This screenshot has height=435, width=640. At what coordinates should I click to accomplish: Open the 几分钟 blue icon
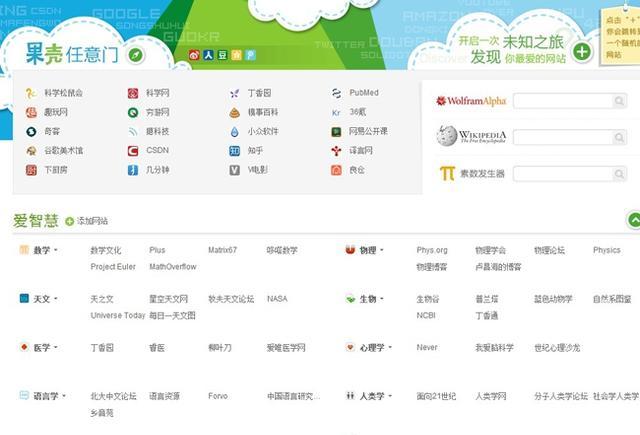(x=133, y=170)
